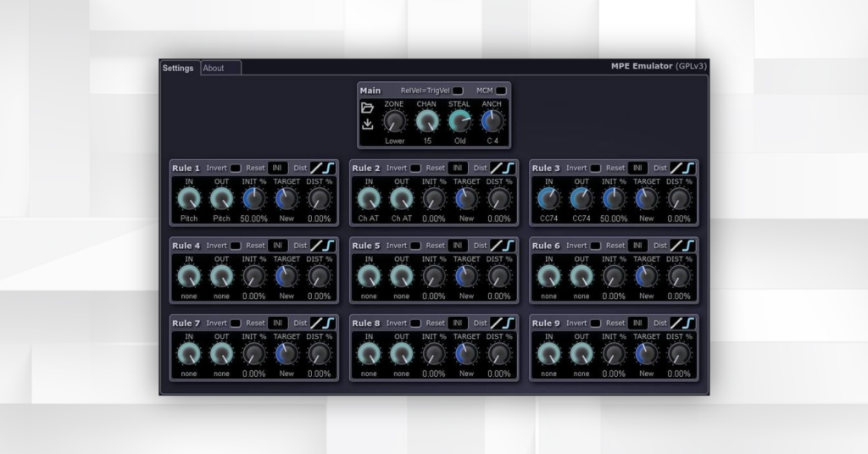868x454 pixels.
Task: Enable Invert checkbox for Rule 1
Action: coord(236,168)
